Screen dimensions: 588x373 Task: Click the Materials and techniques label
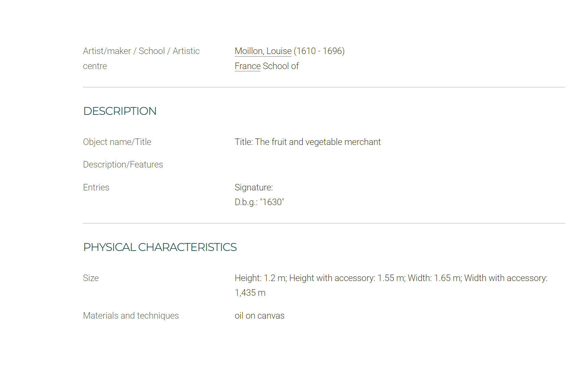tap(131, 316)
